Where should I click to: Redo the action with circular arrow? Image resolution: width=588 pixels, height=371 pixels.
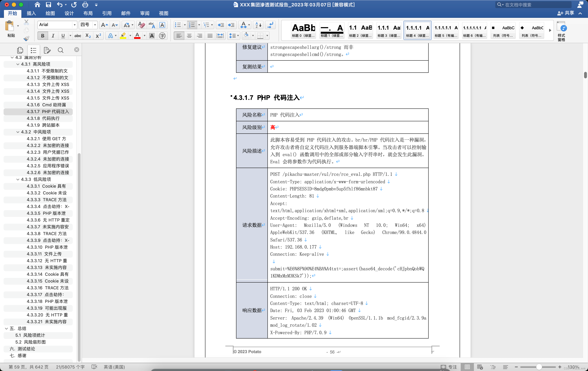coord(74,5)
